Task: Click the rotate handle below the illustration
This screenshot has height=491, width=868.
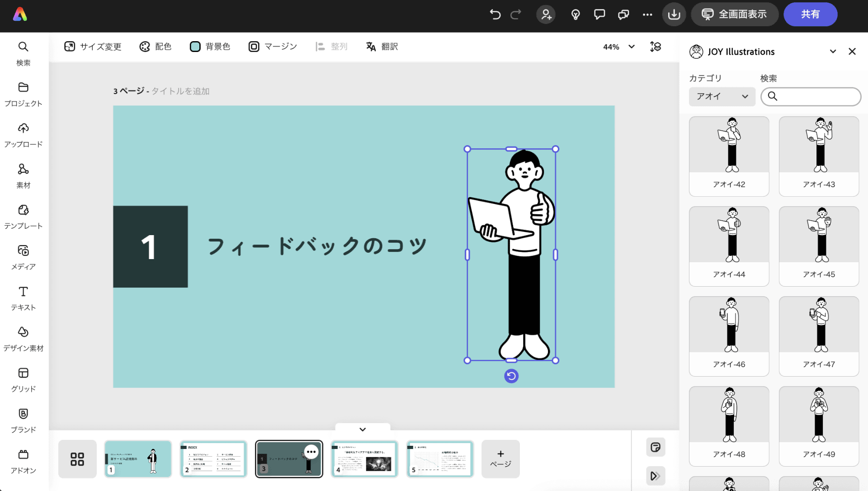Action: coord(511,376)
